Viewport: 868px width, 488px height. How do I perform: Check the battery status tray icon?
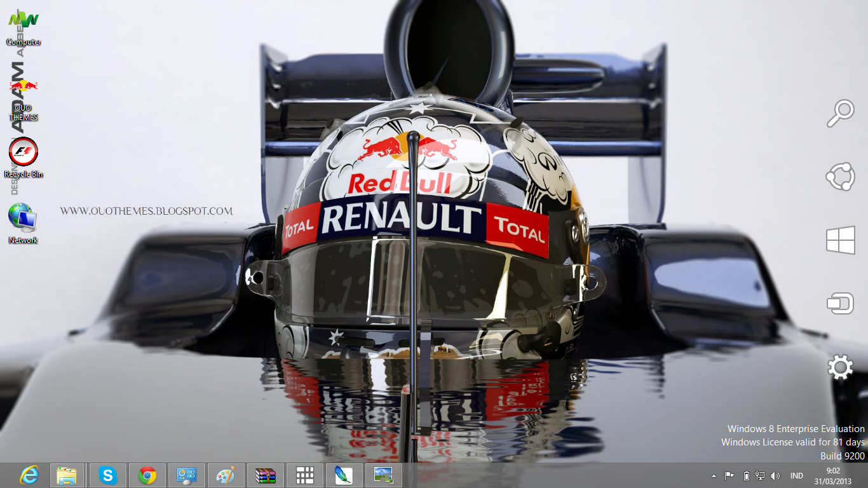pyautogui.click(x=747, y=475)
